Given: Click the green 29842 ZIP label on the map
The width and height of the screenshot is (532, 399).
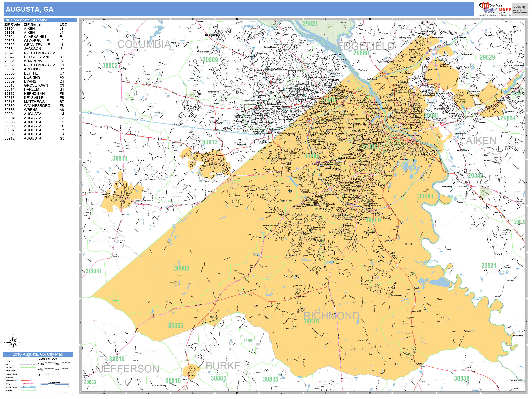Looking at the screenshot, I should click(476, 175).
